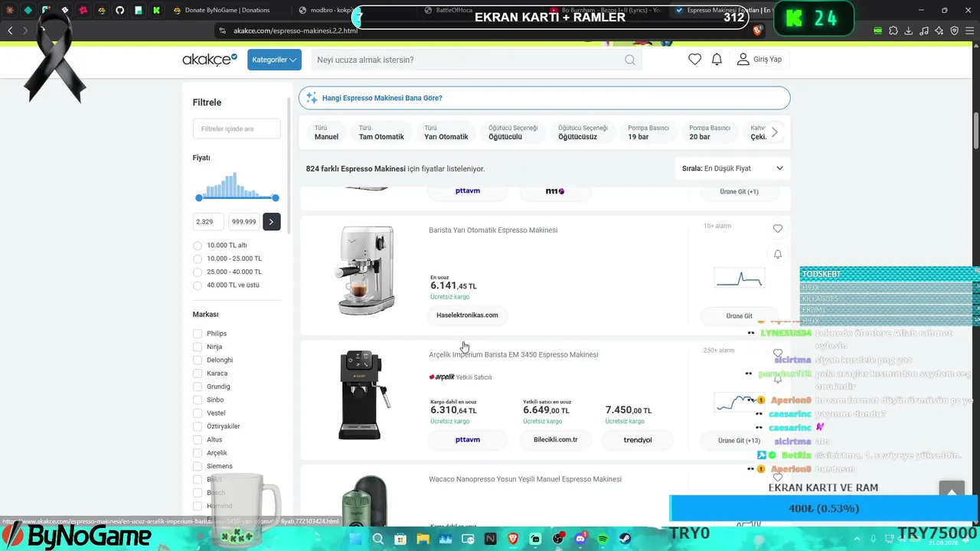Show more filter chips with right chevron
This screenshot has height=551, width=980.
pyautogui.click(x=774, y=132)
